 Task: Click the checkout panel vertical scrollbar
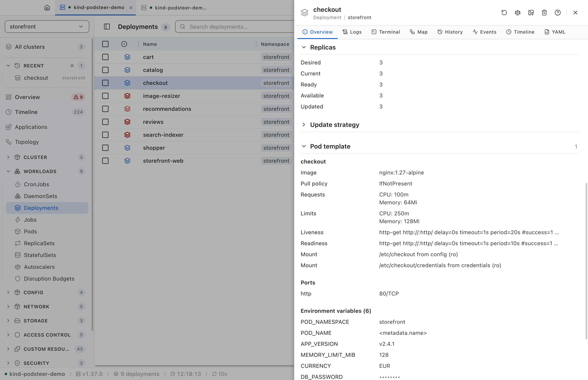(x=586, y=261)
